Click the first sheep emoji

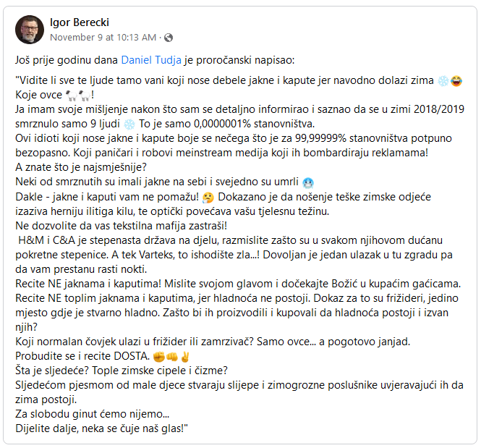pyautogui.click(x=69, y=95)
